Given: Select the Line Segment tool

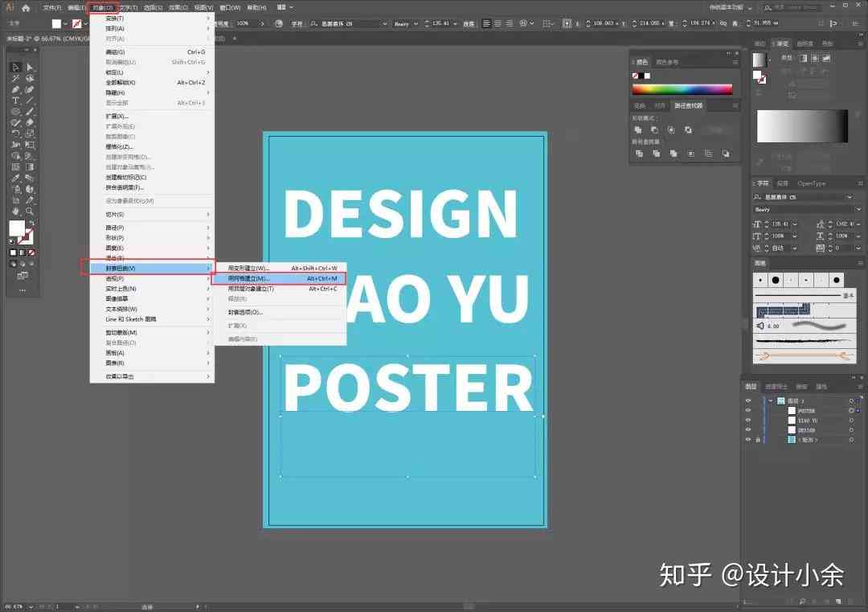Looking at the screenshot, I should [x=30, y=101].
